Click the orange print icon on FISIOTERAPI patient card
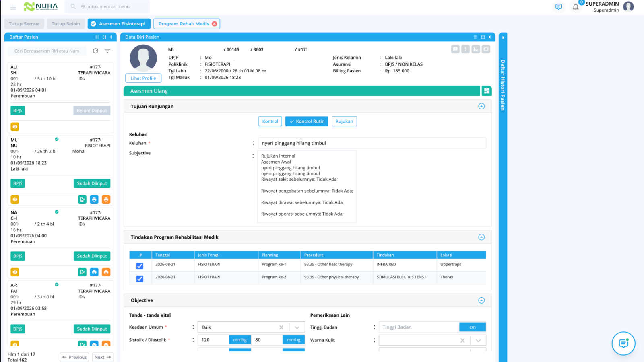 pyautogui.click(x=106, y=200)
